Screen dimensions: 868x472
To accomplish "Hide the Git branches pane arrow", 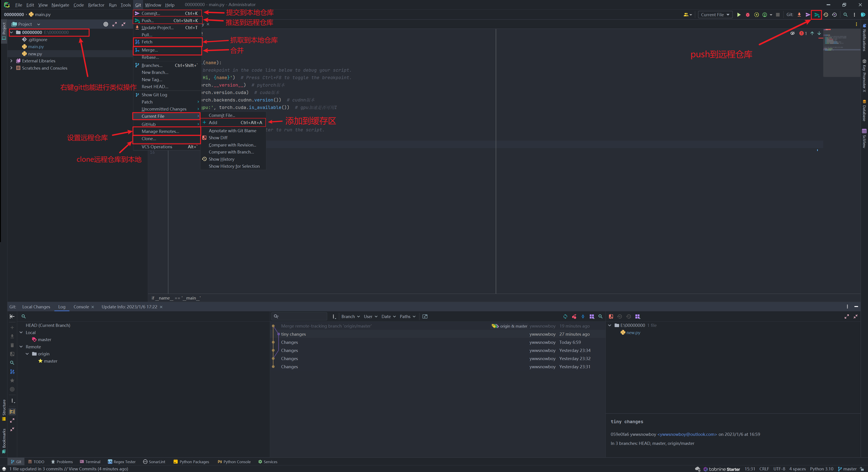I will [x=12, y=316].
